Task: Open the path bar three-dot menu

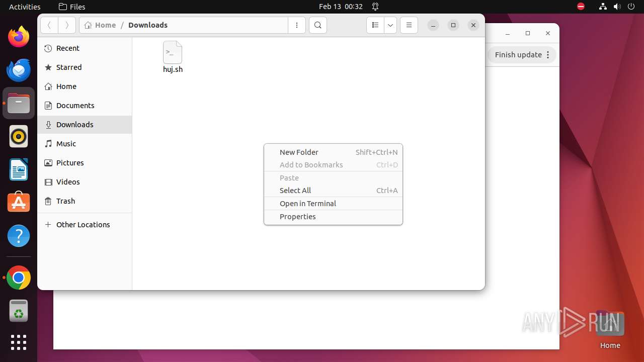Action: (297, 25)
